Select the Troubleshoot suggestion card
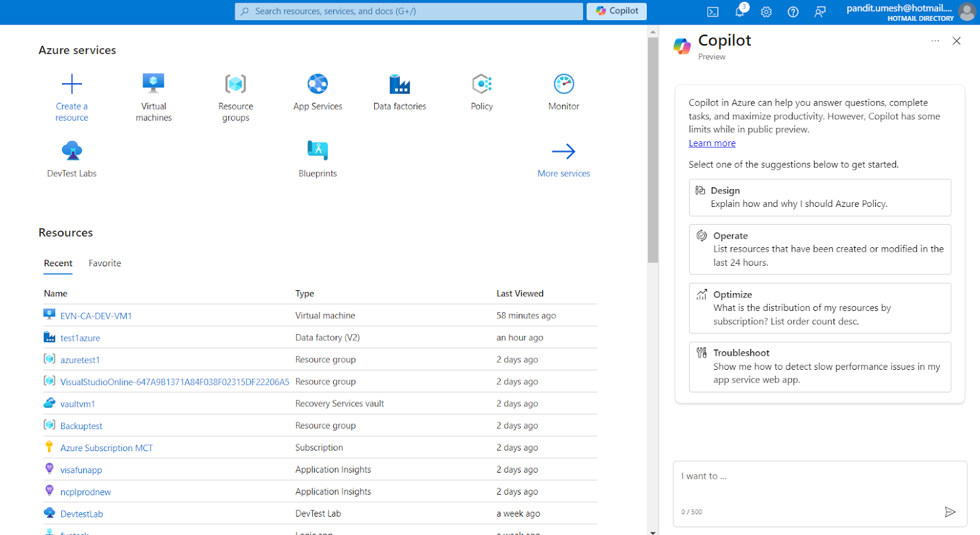 (820, 367)
